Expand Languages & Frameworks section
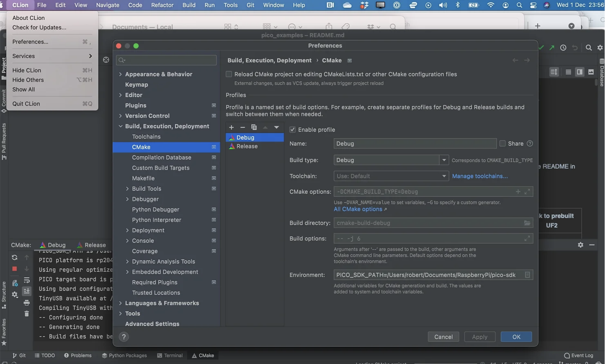605x364 pixels. pyautogui.click(x=120, y=303)
